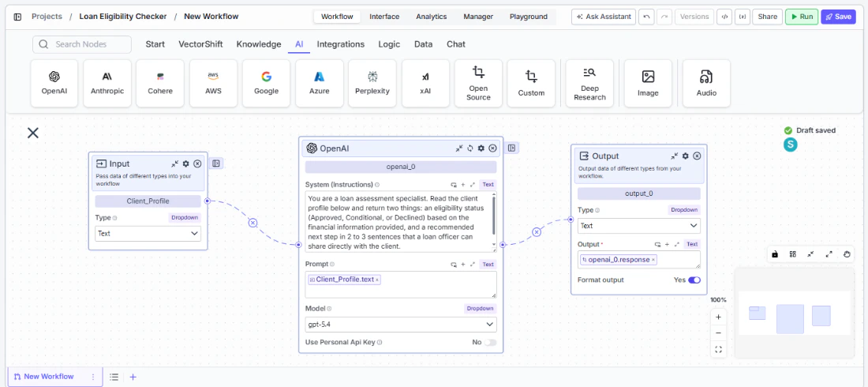This screenshot has height=387, width=868.
Task: Open side panel icon beside the OpenAI node
Action: pyautogui.click(x=512, y=148)
